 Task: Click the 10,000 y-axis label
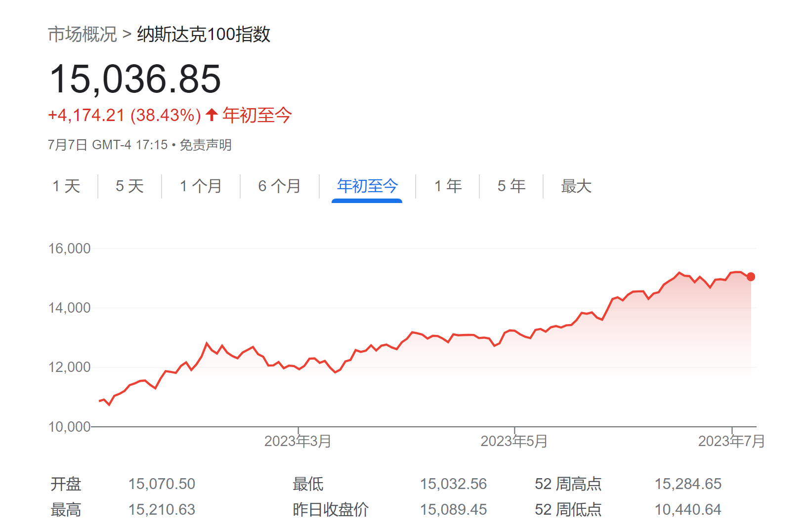[69, 427]
